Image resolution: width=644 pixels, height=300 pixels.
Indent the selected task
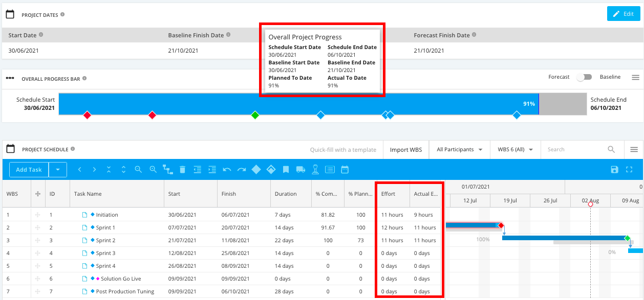pos(212,169)
